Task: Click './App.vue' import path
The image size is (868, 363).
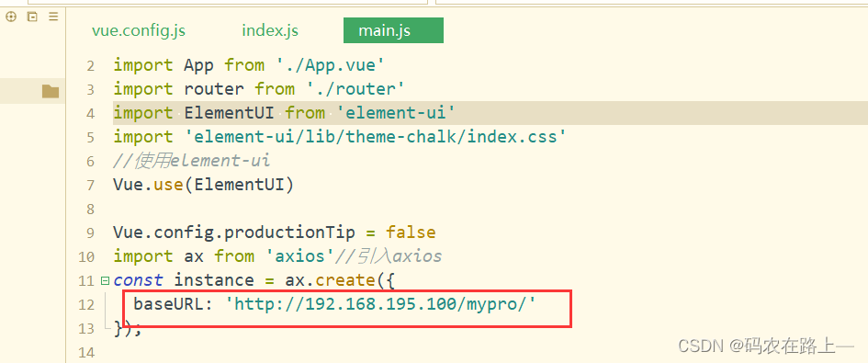Action: pos(330,65)
